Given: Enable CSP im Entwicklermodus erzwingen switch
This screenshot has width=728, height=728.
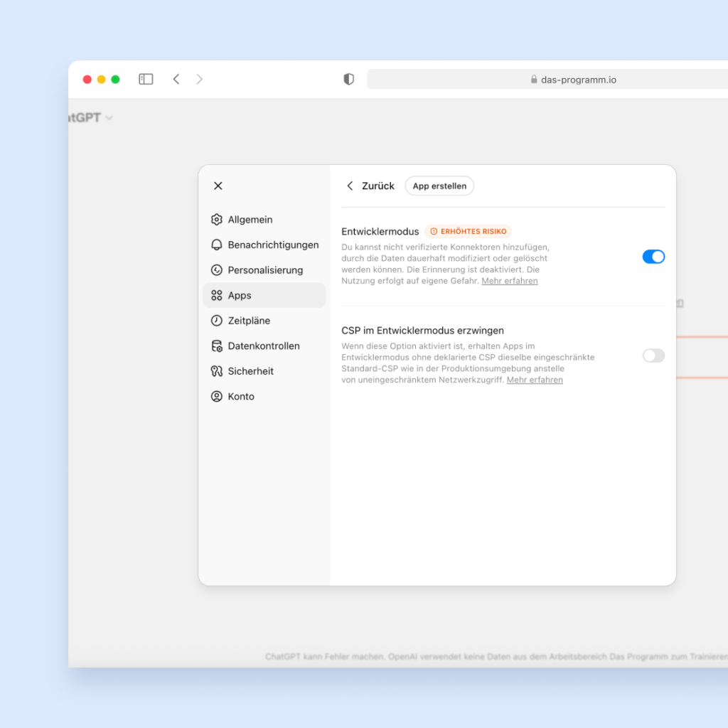Looking at the screenshot, I should 653,355.
